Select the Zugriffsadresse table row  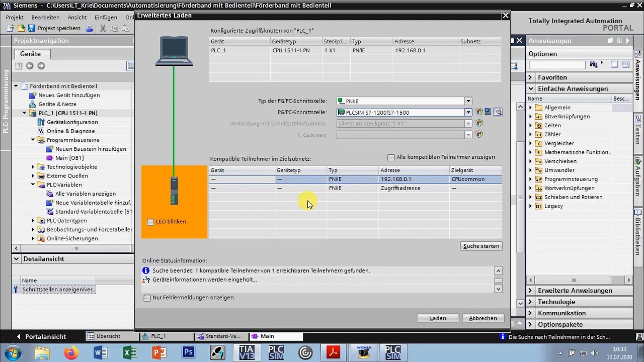tap(356, 189)
